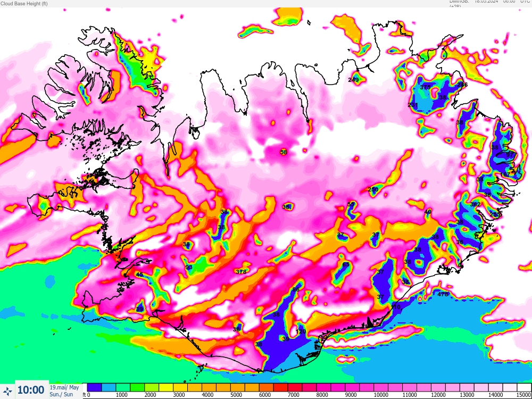Click the 10:00 forecast time display
Screen dimensions: 532x399
[31, 390]
